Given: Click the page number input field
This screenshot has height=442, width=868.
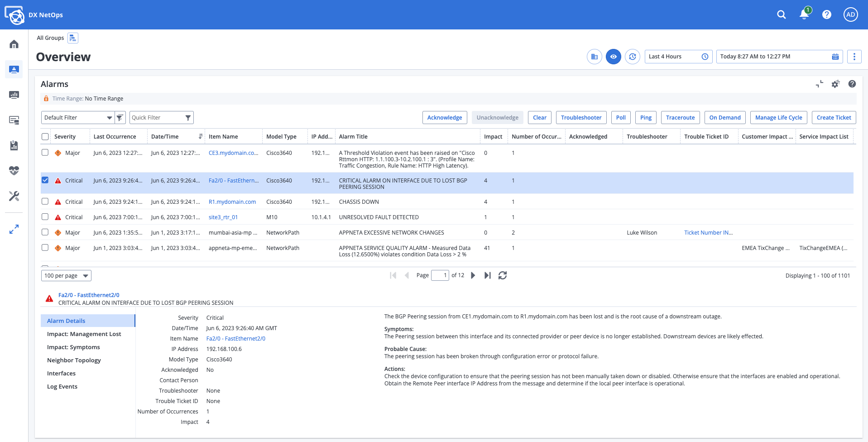Looking at the screenshot, I should click(x=440, y=275).
